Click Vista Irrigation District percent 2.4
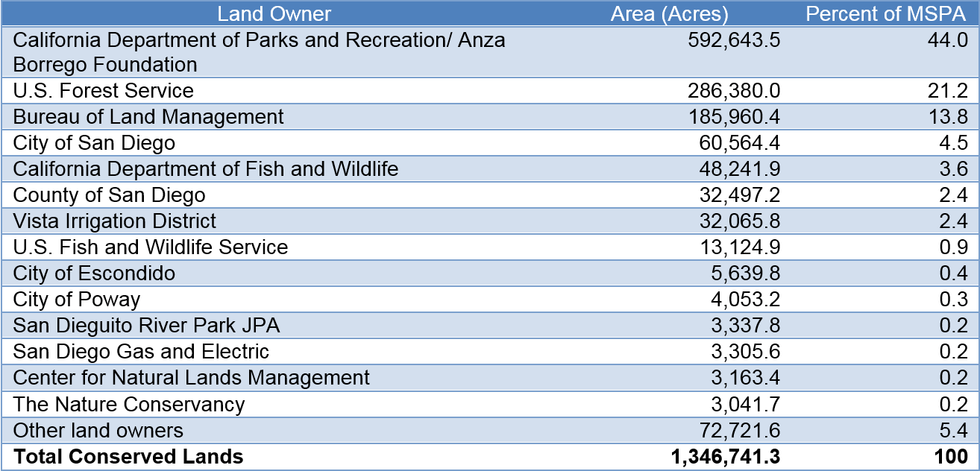The width and height of the screenshot is (980, 471). (x=952, y=221)
